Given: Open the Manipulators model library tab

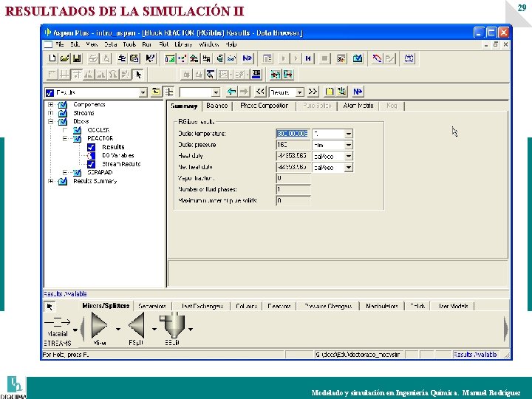Looking at the screenshot, I should (382, 306).
